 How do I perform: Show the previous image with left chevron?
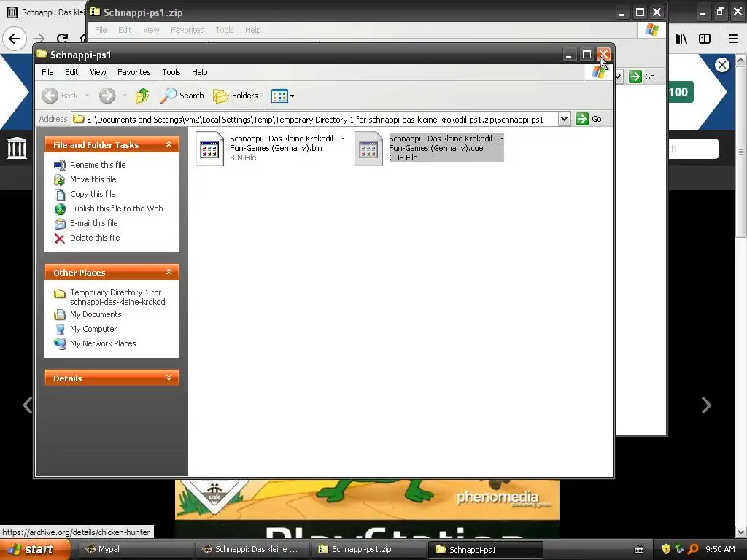click(x=28, y=405)
